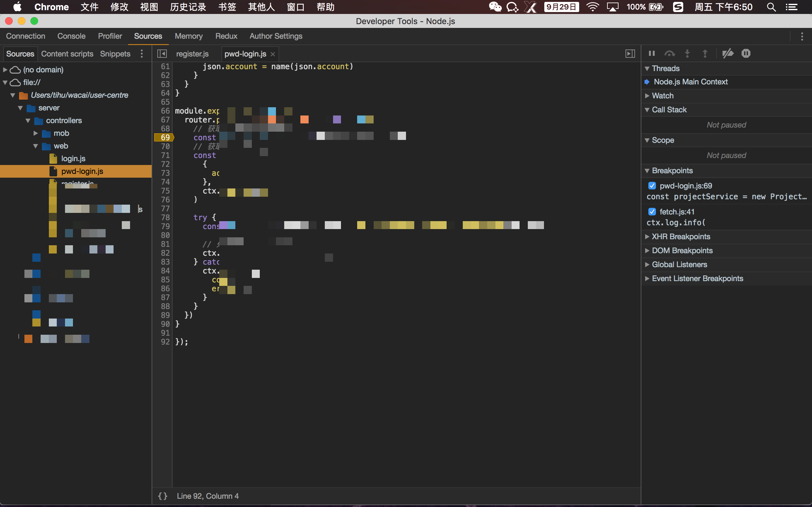Open the 历史记录 menu
The height and width of the screenshot is (507, 812).
188,7
